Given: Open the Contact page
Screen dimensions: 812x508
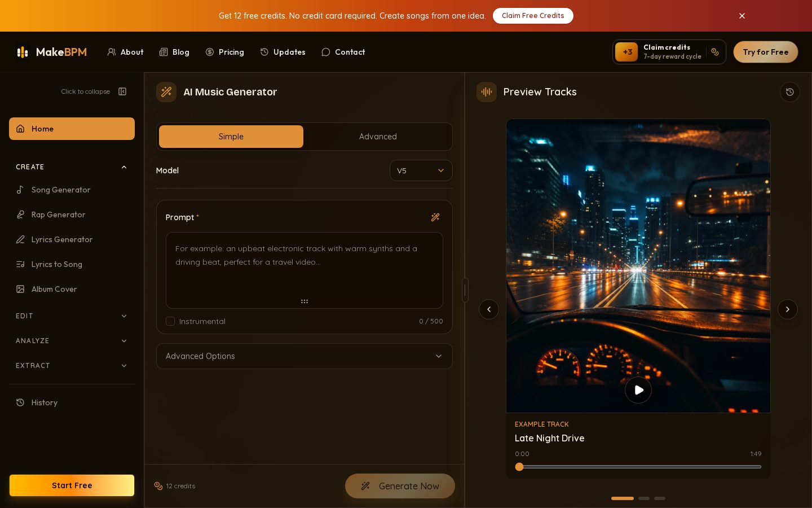Looking at the screenshot, I should click(343, 52).
